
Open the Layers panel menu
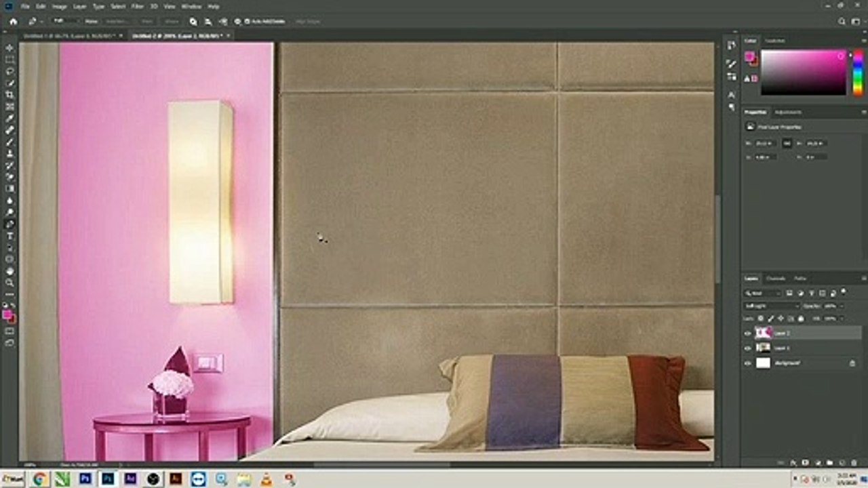(x=864, y=278)
